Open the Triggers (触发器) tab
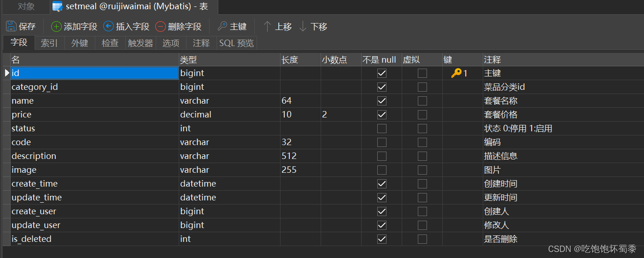This screenshot has width=644, height=258. 141,43
